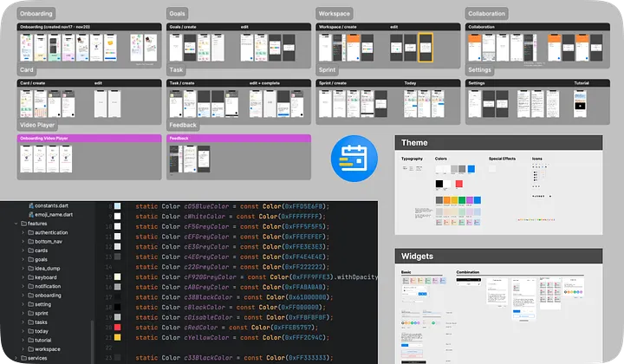Click the red swatch in Theme Colors
Screen dimensions: 624x364
tap(458, 184)
